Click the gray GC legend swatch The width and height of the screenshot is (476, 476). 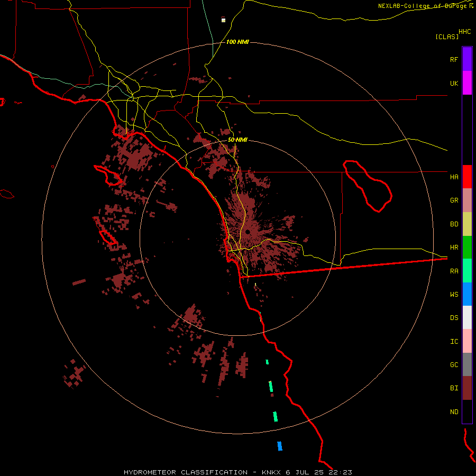(467, 364)
